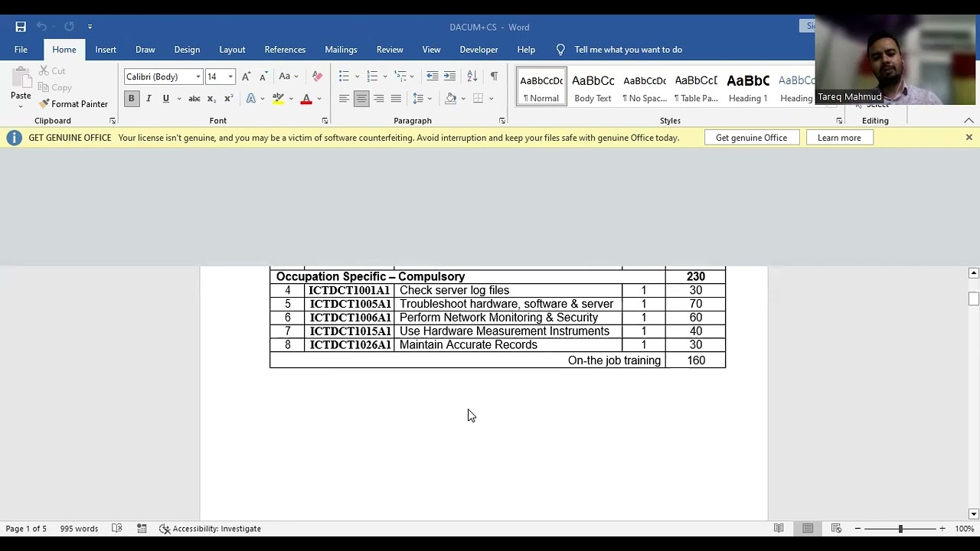Viewport: 980px width, 551px height.
Task: Center the text alignment
Action: click(x=361, y=99)
